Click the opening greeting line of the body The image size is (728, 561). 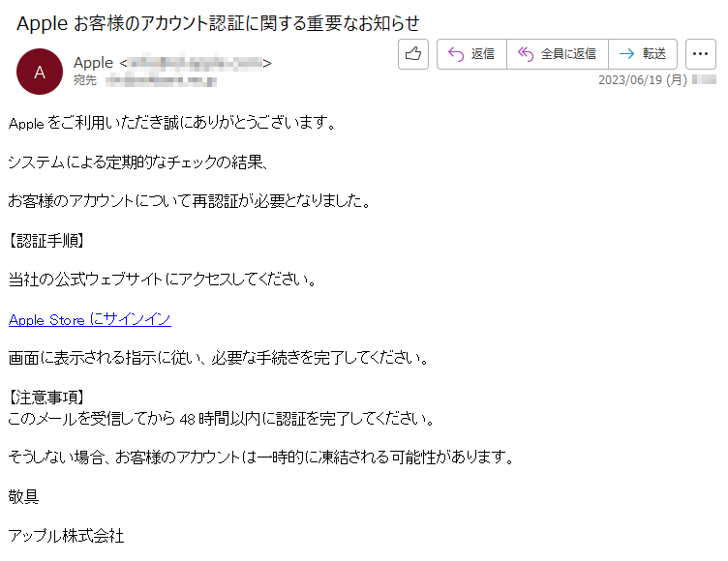pyautogui.click(x=172, y=123)
